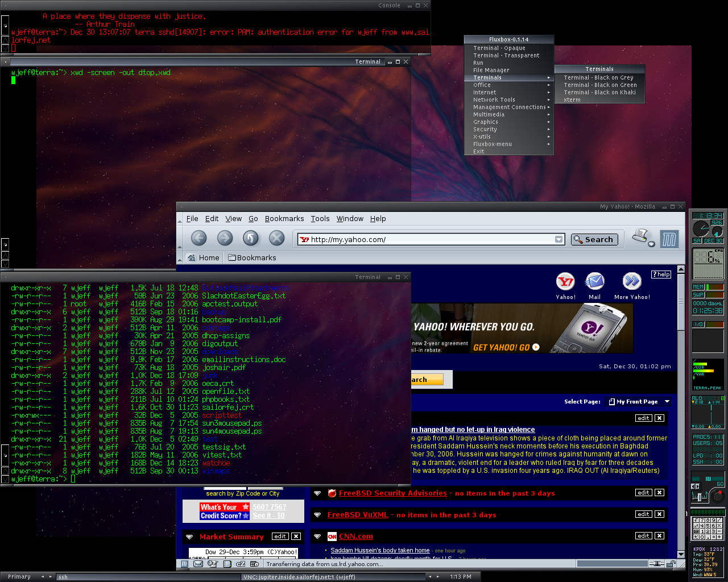Edit the Market Summary module
This screenshot has width=728, height=582.
pos(280,537)
